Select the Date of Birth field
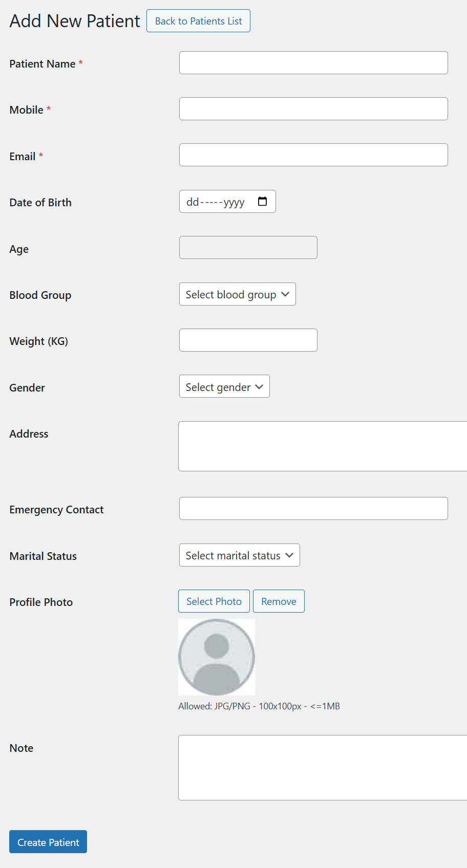 (x=220, y=202)
